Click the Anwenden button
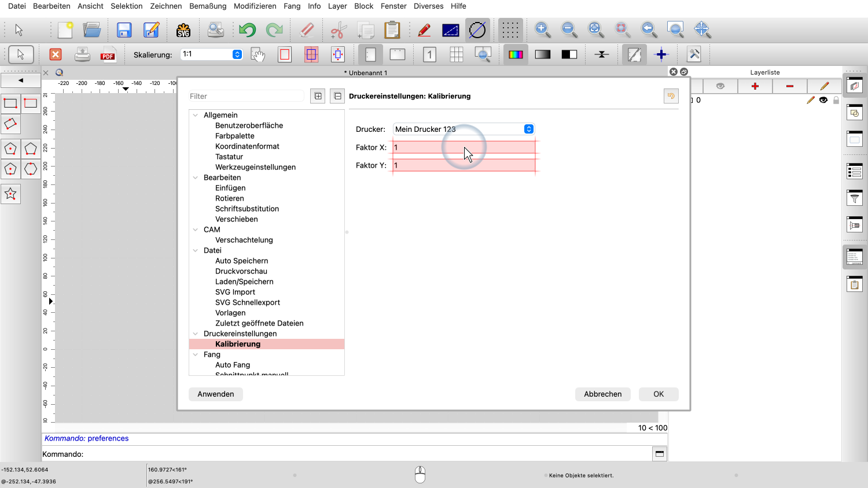The image size is (868, 488). 216,394
